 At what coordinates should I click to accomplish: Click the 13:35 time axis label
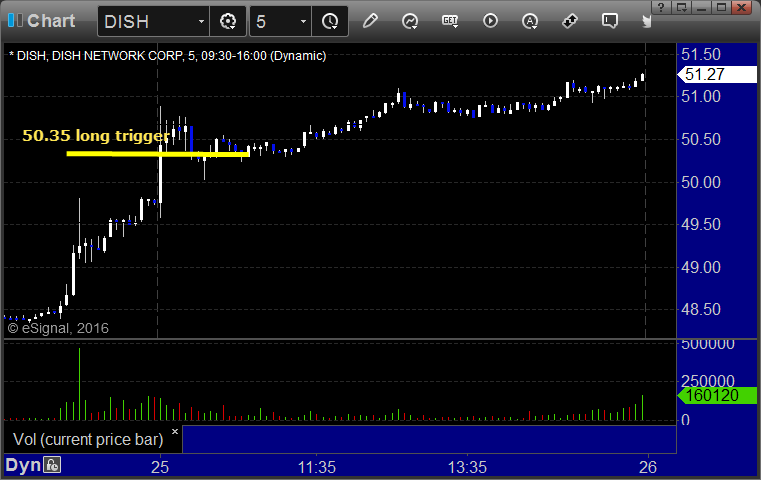467,467
